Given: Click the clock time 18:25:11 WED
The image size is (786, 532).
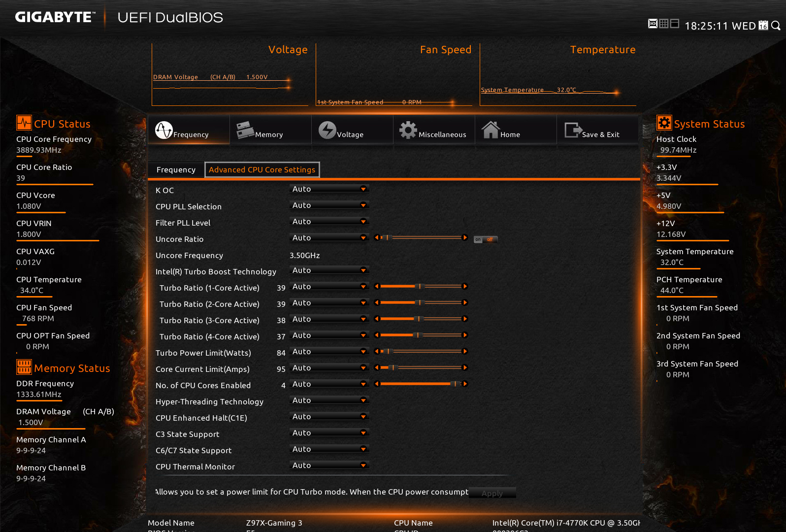Looking at the screenshot, I should click(x=720, y=26).
